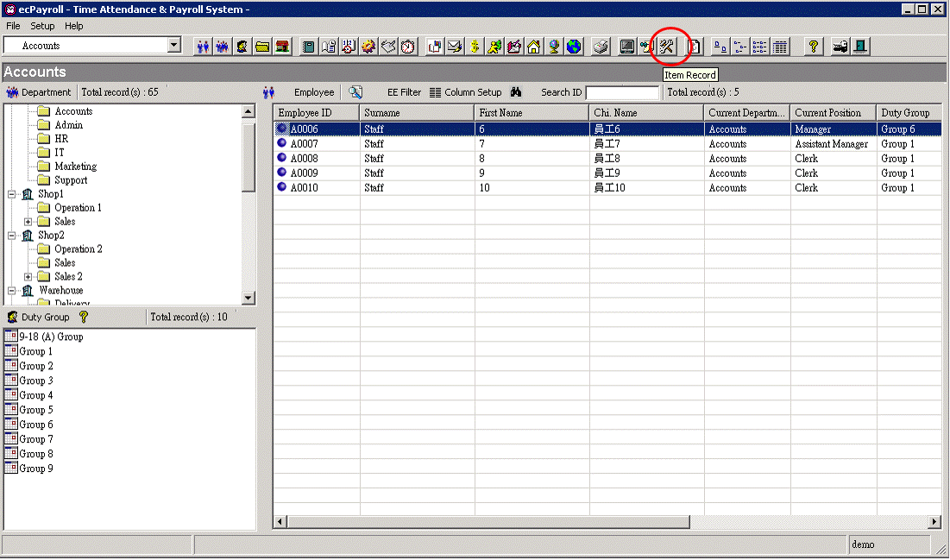Open the Setup menu
950x560 pixels.
point(42,26)
